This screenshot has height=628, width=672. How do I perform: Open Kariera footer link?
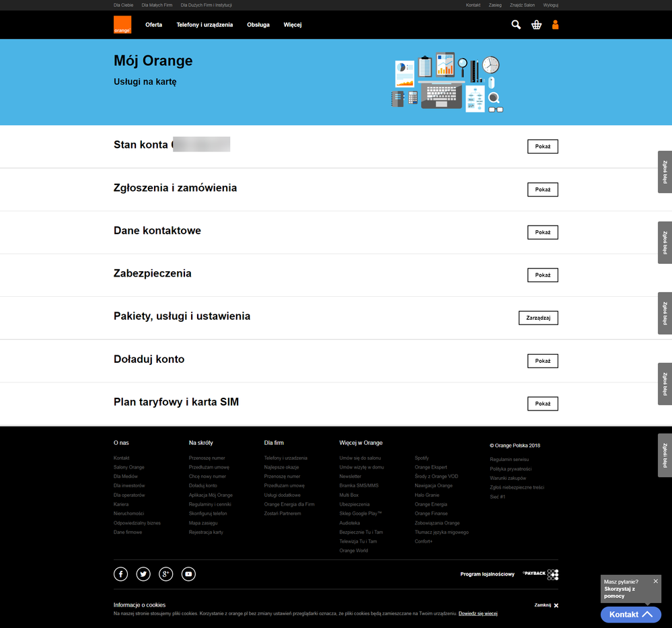click(121, 504)
